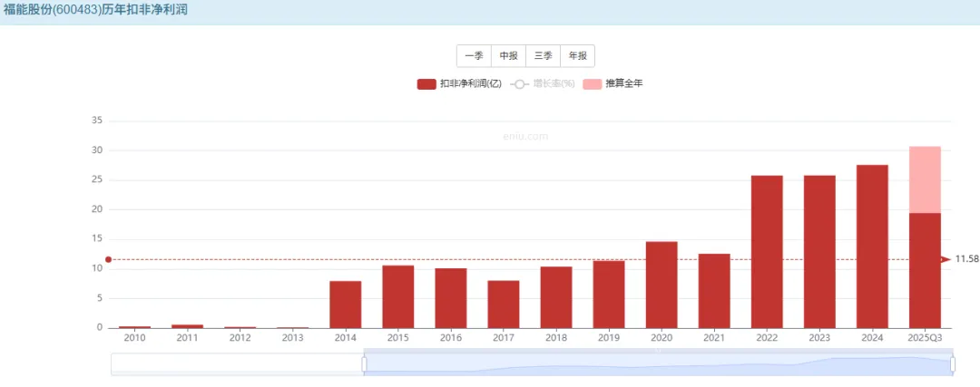The image size is (980, 387).
Task: Click the 2013 x-axis label
Action: 292,338
